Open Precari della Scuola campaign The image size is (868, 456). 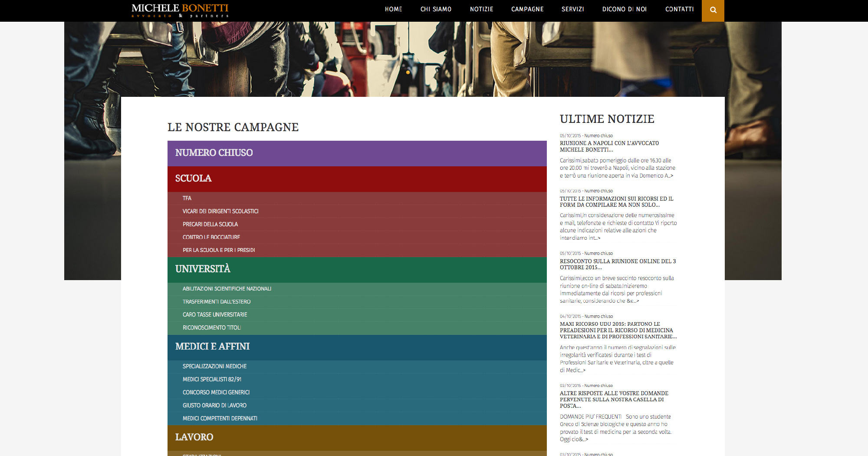pos(210,225)
